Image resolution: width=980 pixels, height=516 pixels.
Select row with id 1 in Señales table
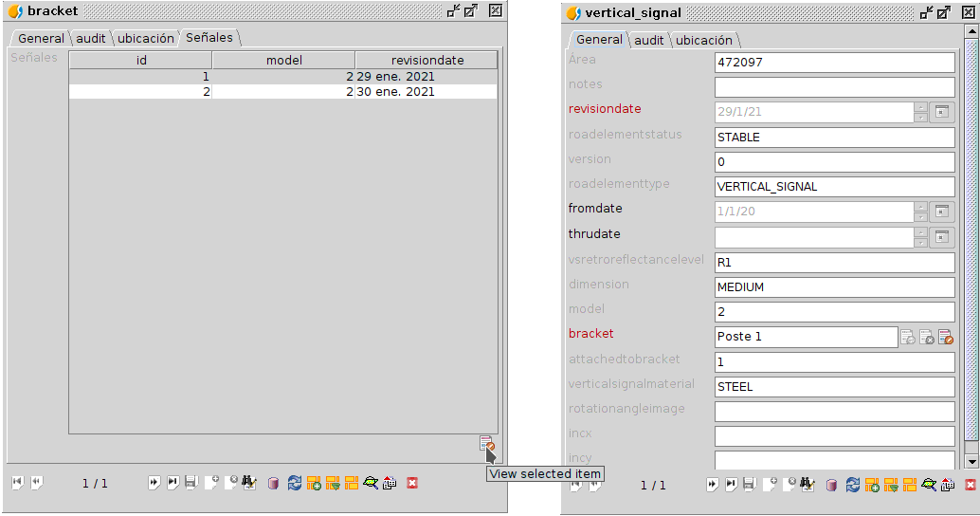[283, 76]
